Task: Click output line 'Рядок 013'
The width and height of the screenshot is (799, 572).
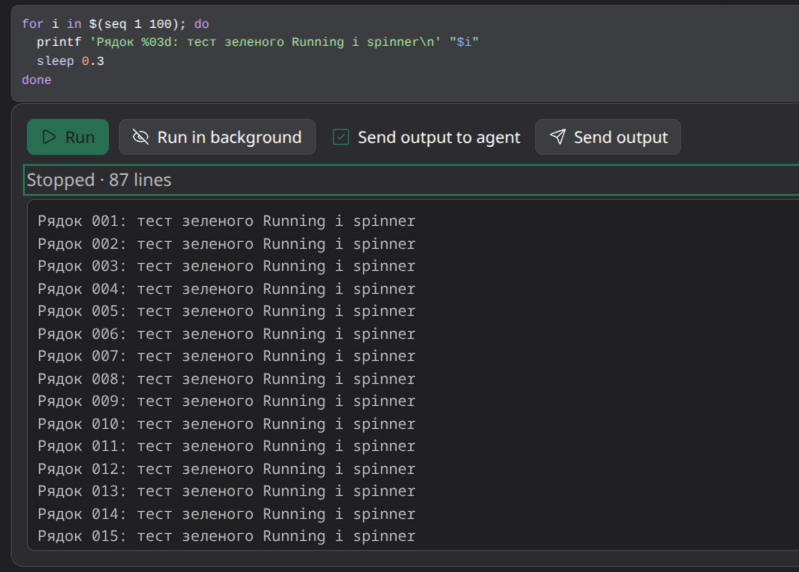Action: click(227, 492)
